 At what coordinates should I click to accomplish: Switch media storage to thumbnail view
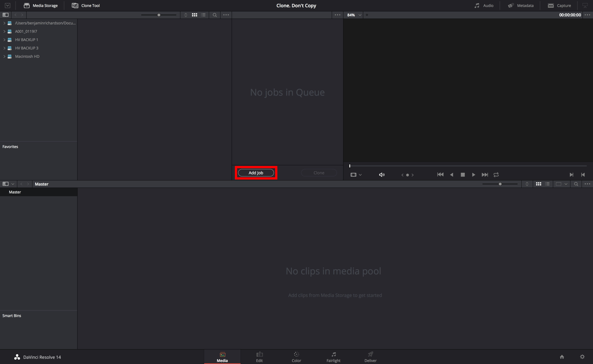click(194, 15)
